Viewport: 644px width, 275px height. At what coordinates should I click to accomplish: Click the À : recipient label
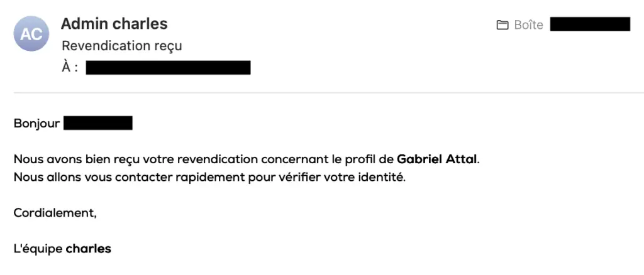pyautogui.click(x=70, y=67)
